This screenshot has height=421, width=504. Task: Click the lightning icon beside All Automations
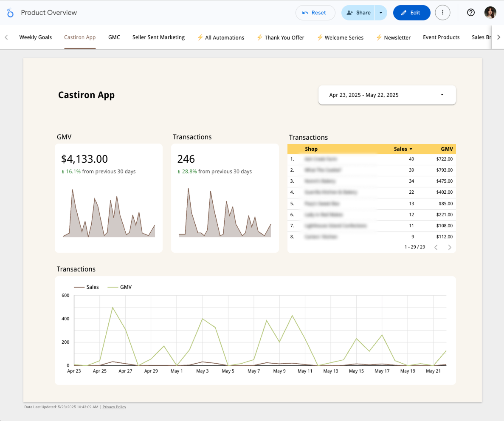(x=200, y=37)
